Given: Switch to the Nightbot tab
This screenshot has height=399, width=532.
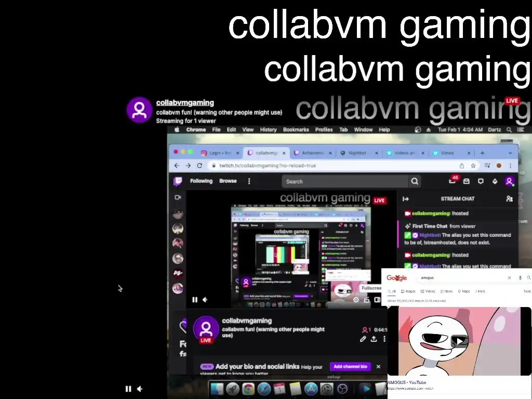Looking at the screenshot, I should [359, 153].
